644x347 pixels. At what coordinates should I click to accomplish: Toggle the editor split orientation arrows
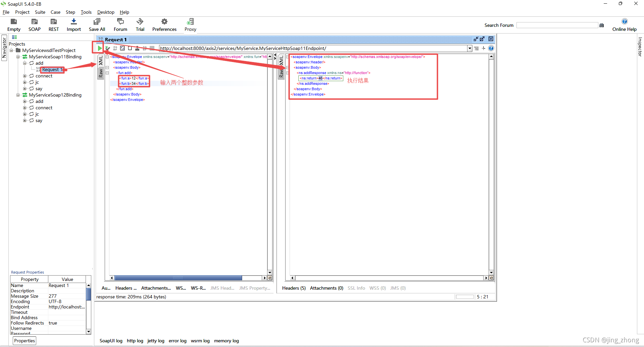[275, 57]
